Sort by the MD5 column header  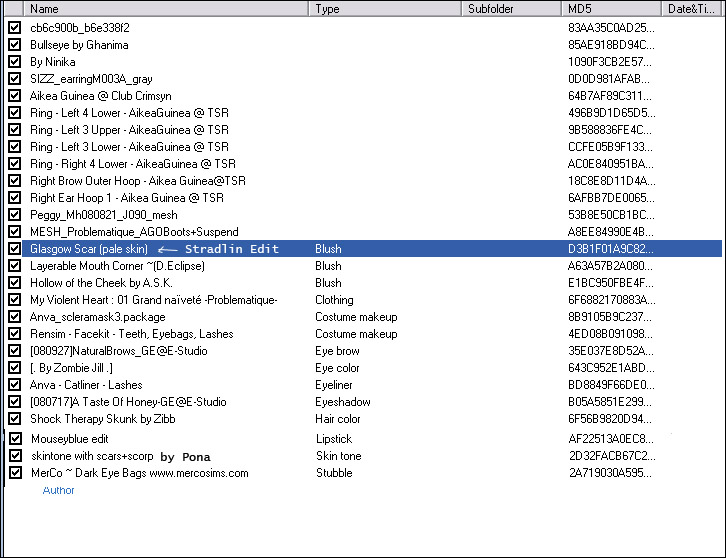tap(610, 8)
